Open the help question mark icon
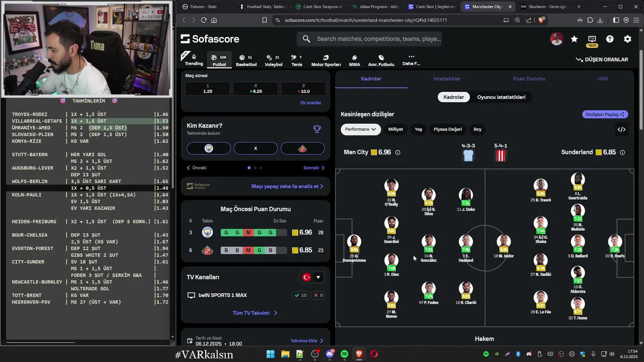644x362 pixels. [610, 39]
